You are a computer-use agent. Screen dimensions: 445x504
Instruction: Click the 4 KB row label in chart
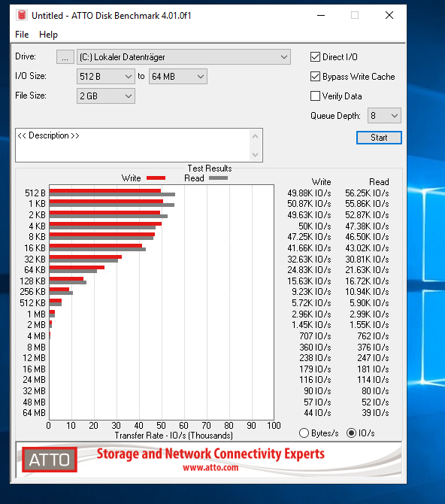coord(38,226)
